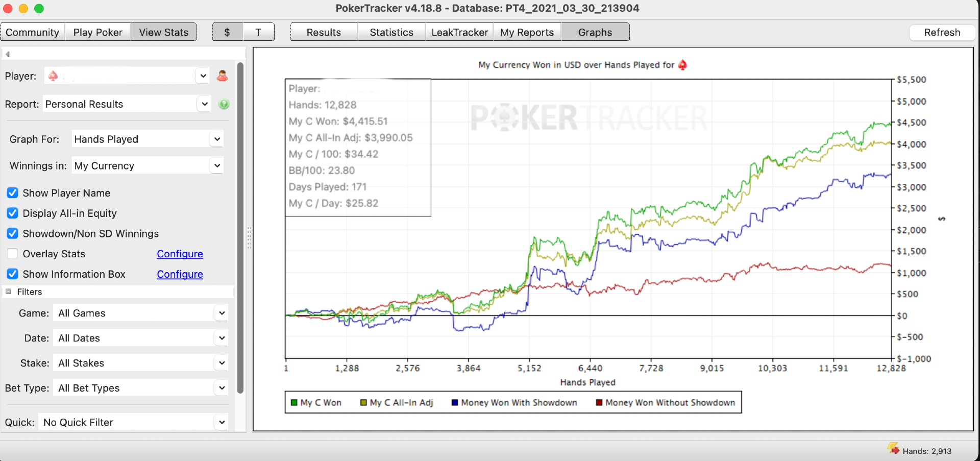
Task: Toggle Showdown/Non SD Winnings checkbox
Action: (13, 233)
